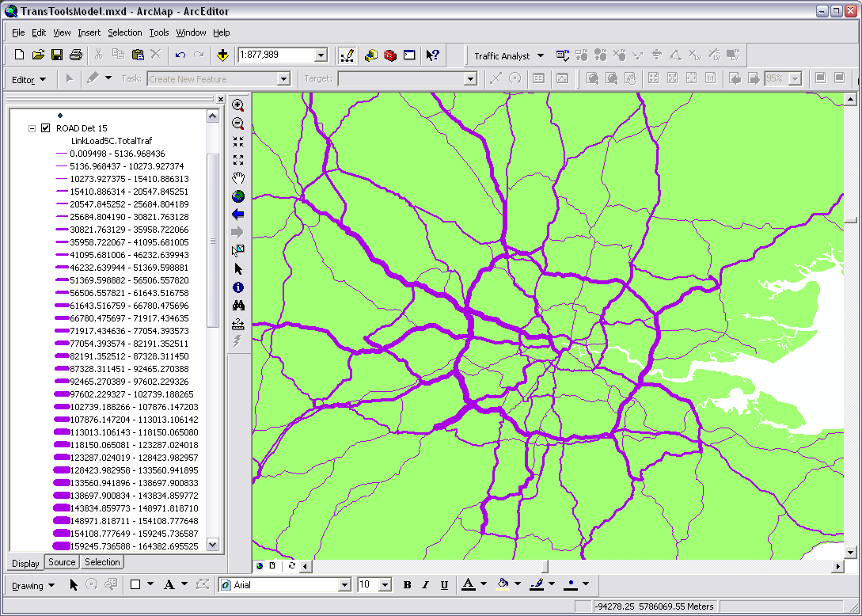Open the Insert menu
The image size is (862, 616).
pyautogui.click(x=89, y=32)
